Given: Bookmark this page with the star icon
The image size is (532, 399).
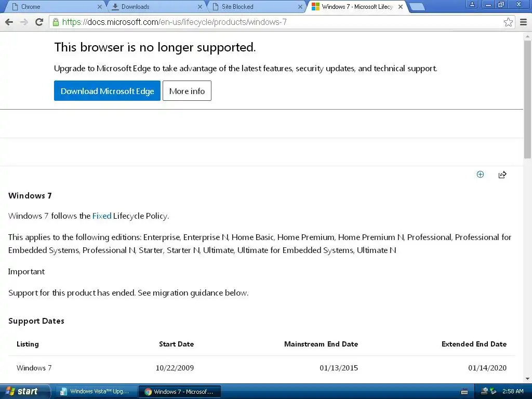Looking at the screenshot, I should point(508,22).
